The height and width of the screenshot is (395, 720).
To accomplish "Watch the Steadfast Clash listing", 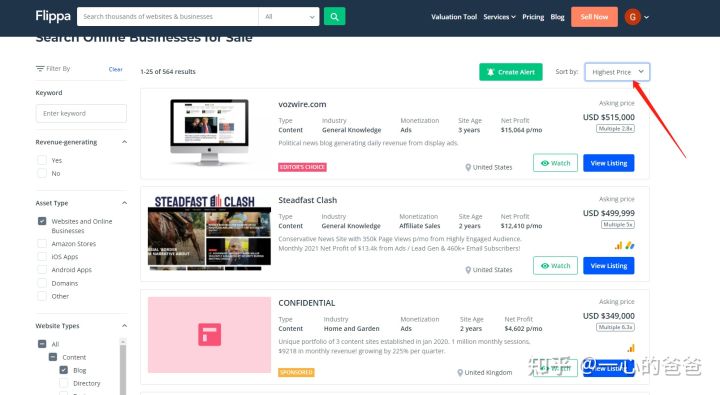I will pyautogui.click(x=555, y=265).
